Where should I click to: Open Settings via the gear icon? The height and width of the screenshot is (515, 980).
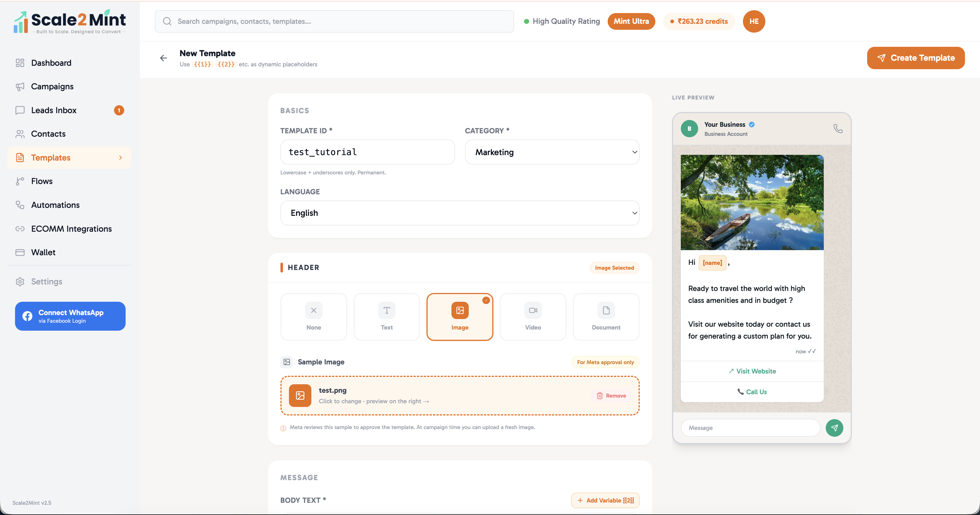point(20,281)
